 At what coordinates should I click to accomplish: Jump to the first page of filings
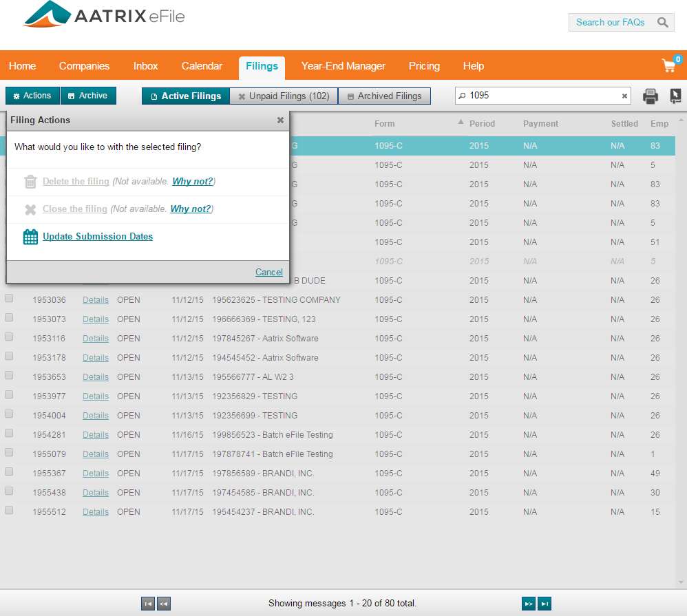point(148,604)
